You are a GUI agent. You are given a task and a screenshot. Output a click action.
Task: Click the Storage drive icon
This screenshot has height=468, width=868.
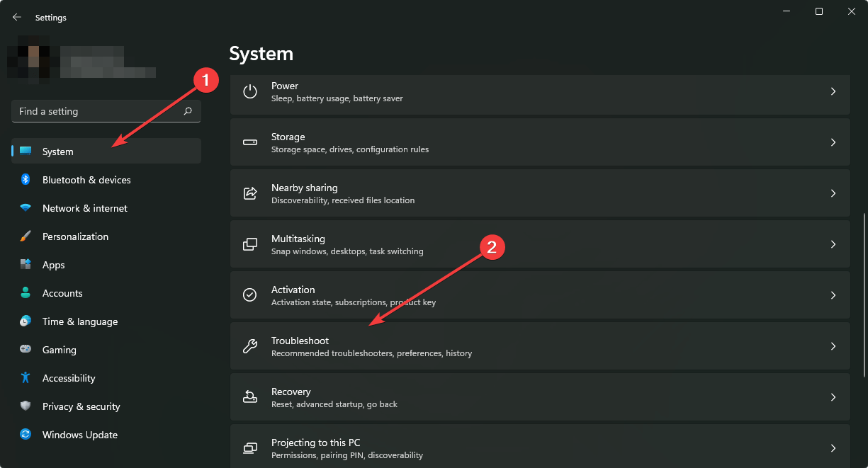(x=249, y=142)
